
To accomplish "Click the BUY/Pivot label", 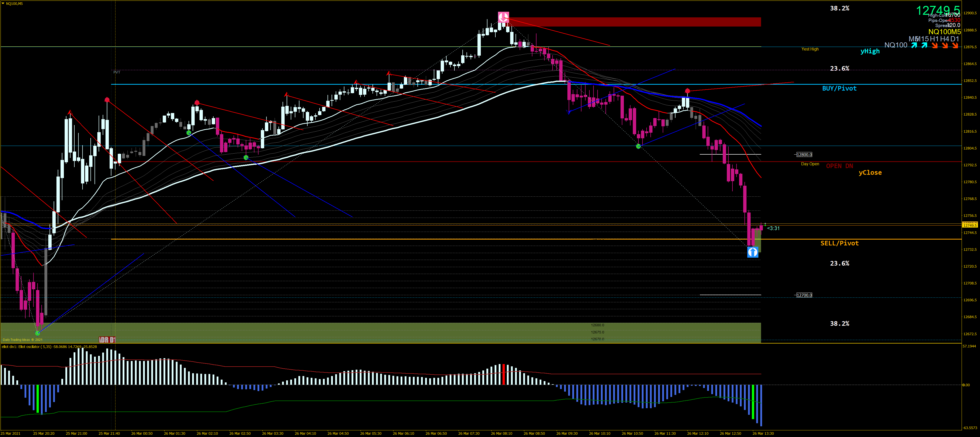I will (839, 88).
